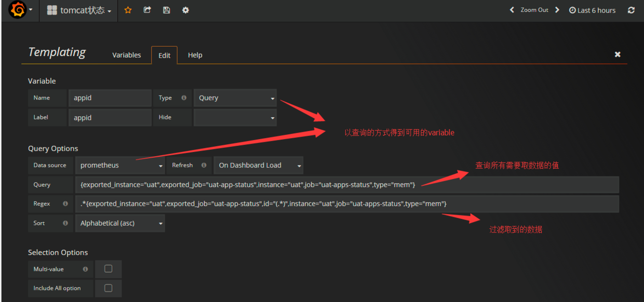The width and height of the screenshot is (644, 302).
Task: Switch to the Variables tab
Action: (x=126, y=55)
